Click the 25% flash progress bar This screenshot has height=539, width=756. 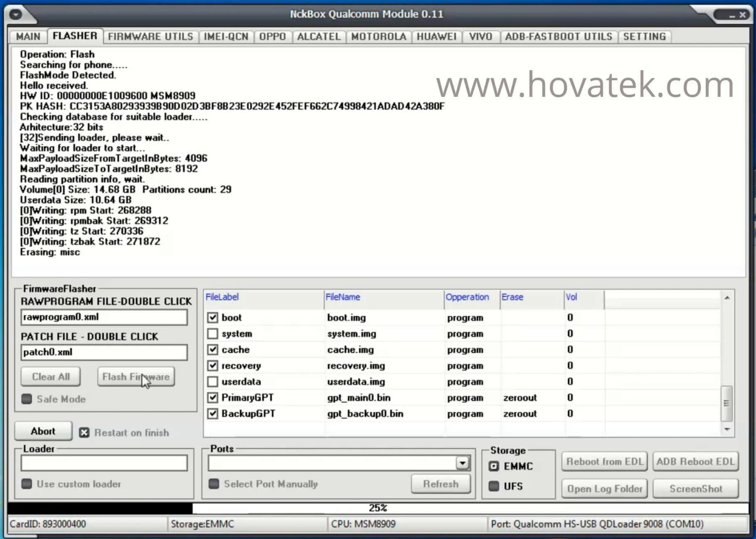378,508
